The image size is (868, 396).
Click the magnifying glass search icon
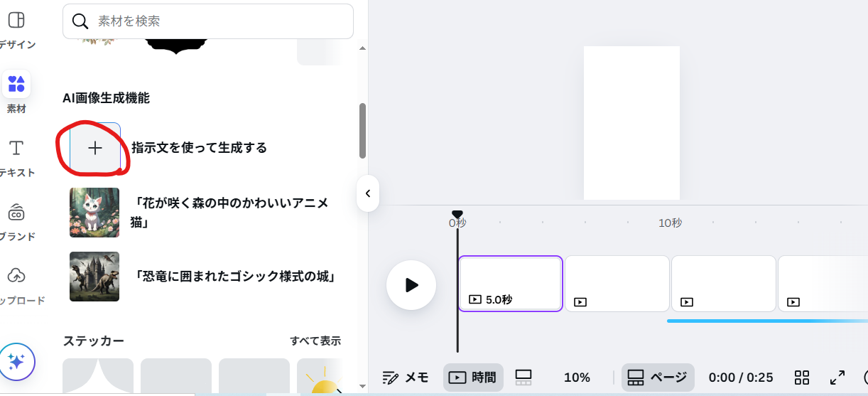(81, 21)
